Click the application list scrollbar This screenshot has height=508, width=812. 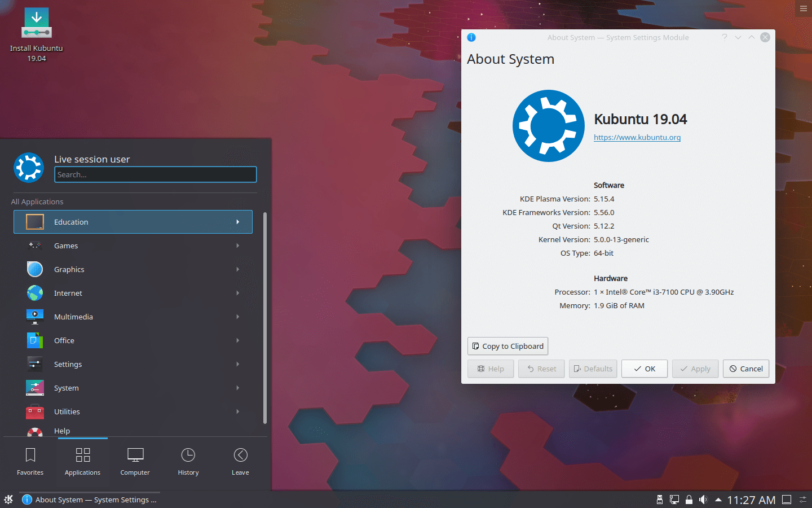(265, 318)
